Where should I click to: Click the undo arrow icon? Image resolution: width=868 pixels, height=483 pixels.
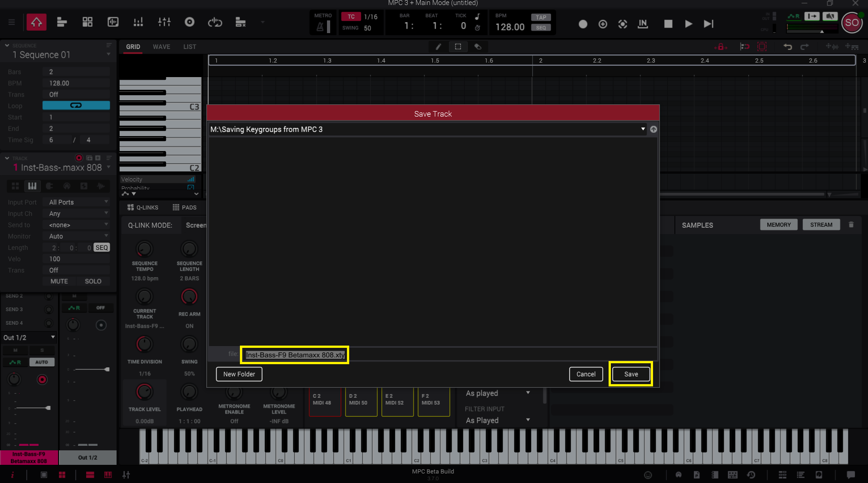point(788,47)
